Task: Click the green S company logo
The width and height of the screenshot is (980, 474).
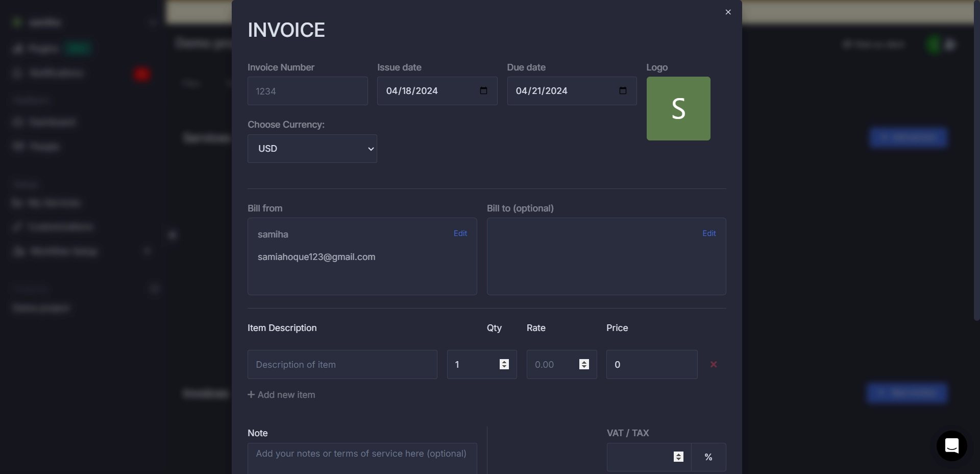Action: click(x=678, y=108)
